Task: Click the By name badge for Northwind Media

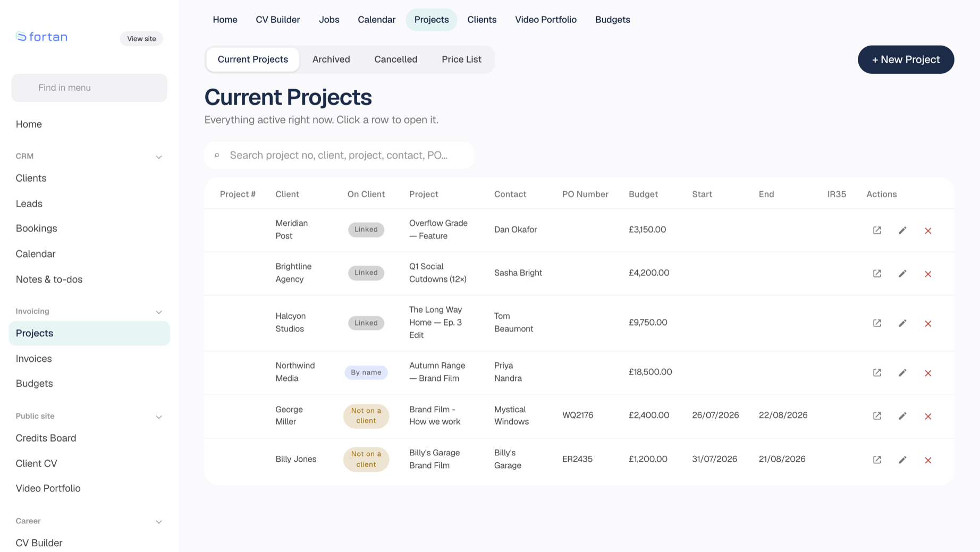Action: (366, 372)
